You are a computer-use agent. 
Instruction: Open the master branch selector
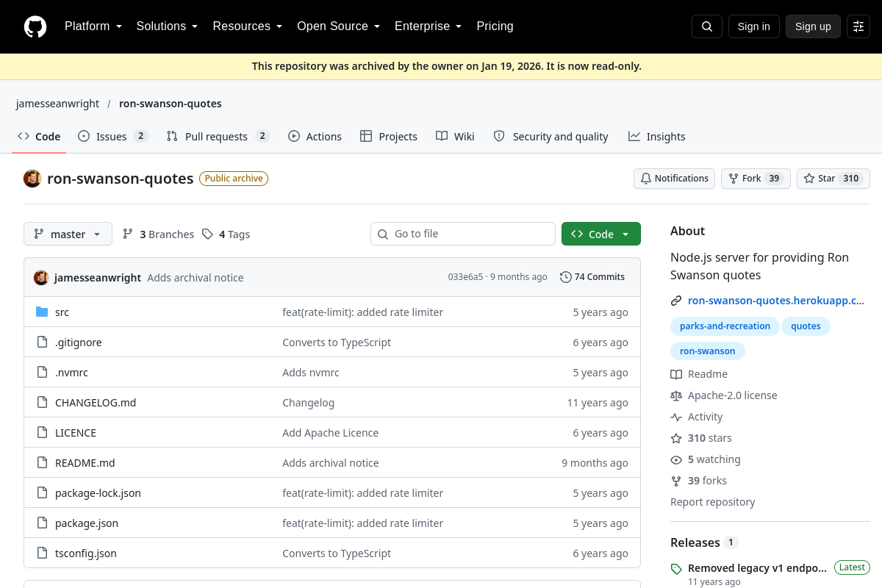coord(68,234)
